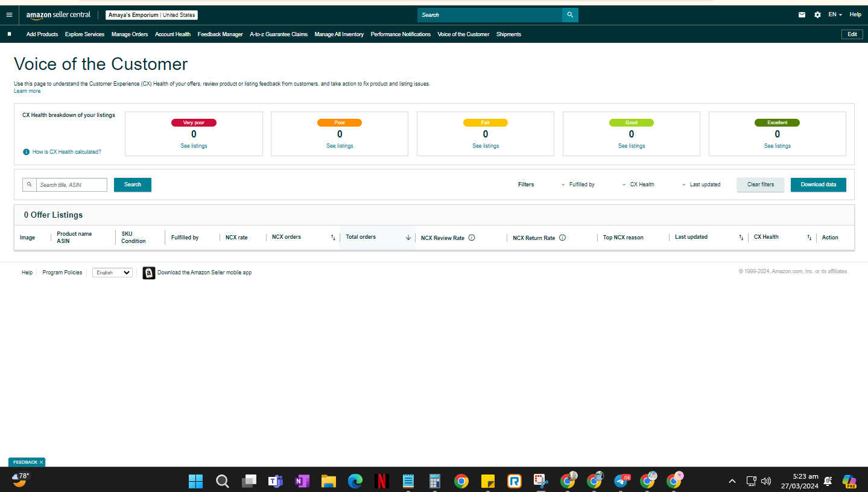Click the top Search input field
Screen dimensions: 868x492
tap(490, 15)
